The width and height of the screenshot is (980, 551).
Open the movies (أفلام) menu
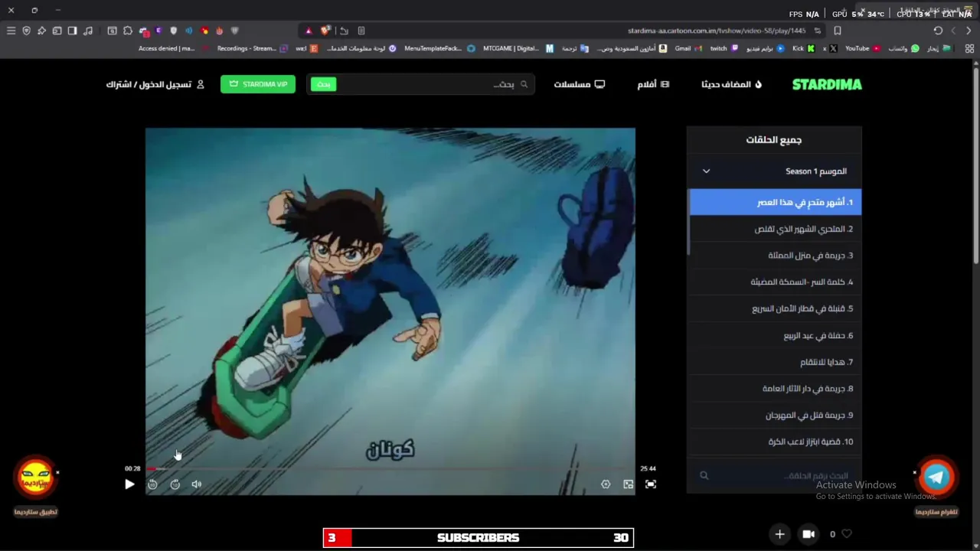tap(653, 84)
